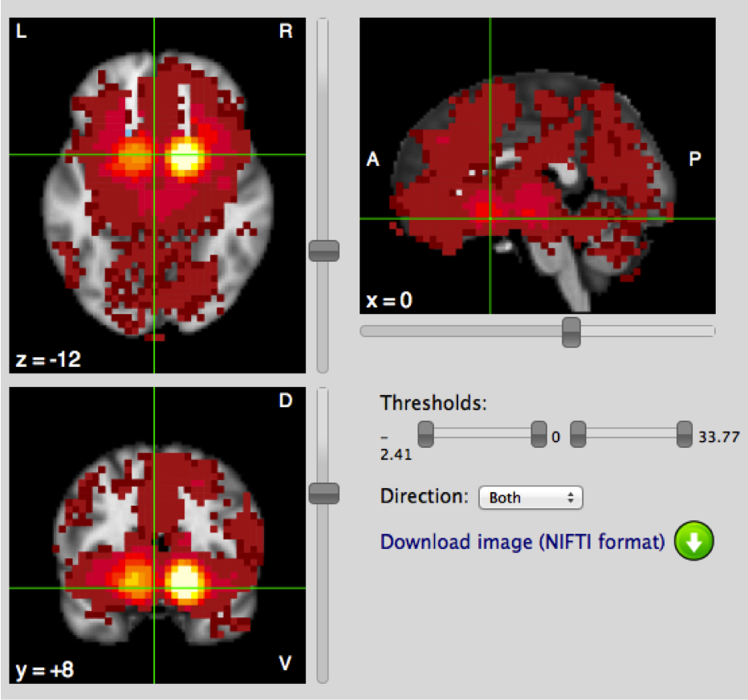The height and width of the screenshot is (700, 748).
Task: Click the leftmost negative threshold slider handle
Action: (426, 434)
